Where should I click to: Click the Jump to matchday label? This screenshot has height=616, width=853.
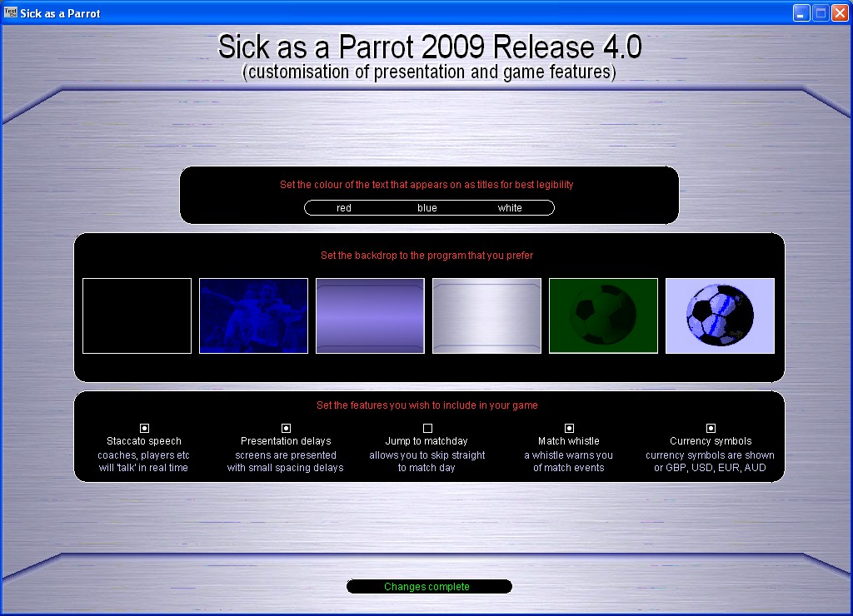(x=426, y=441)
